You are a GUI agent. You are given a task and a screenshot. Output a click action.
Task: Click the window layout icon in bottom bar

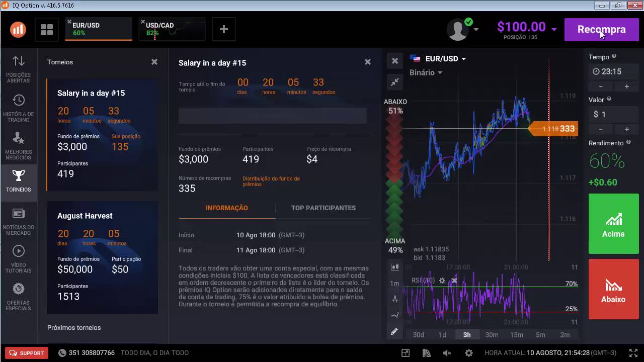[406, 353]
